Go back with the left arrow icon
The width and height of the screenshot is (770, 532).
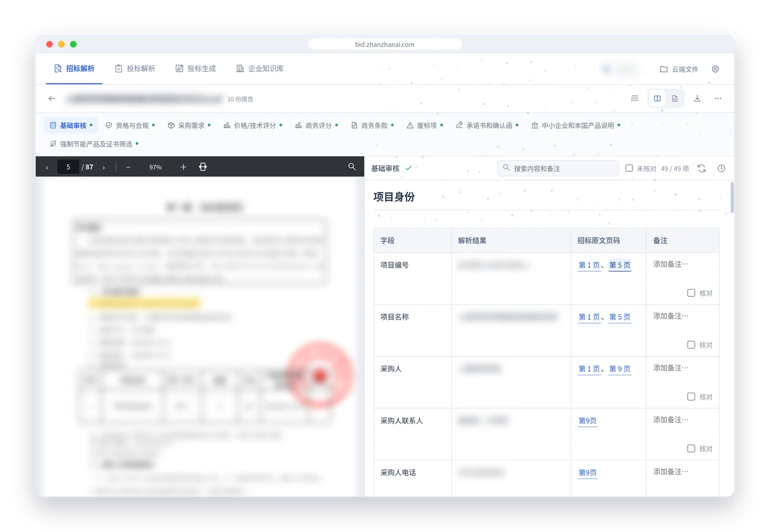point(52,99)
